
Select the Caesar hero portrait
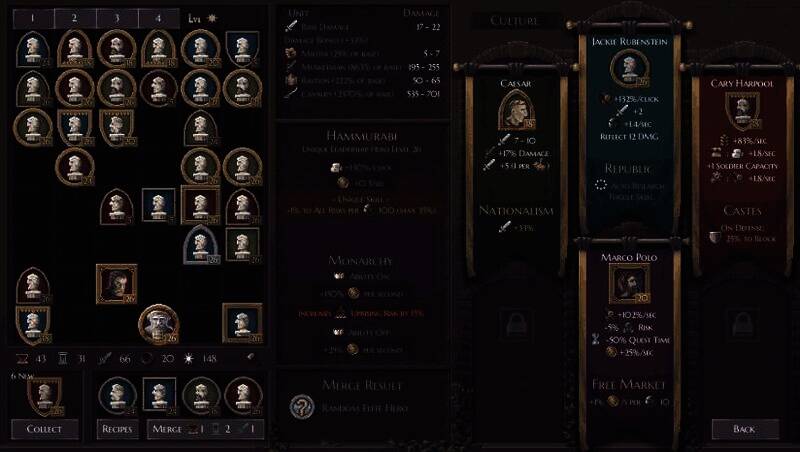pyautogui.click(x=516, y=111)
